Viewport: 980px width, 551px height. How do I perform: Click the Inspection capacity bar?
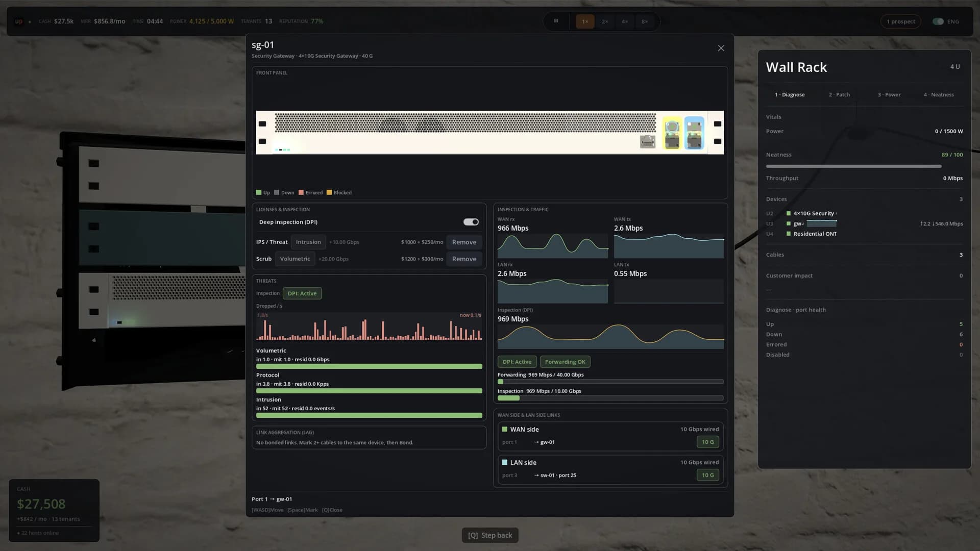point(610,398)
